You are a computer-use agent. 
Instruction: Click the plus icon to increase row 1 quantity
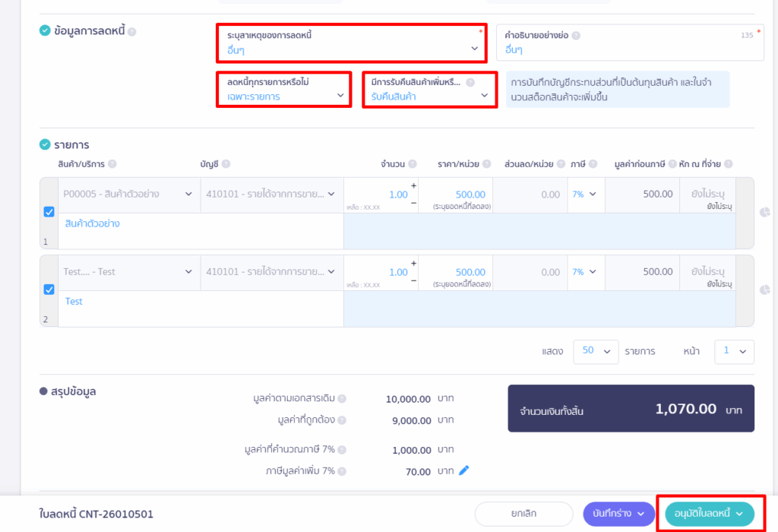(414, 185)
